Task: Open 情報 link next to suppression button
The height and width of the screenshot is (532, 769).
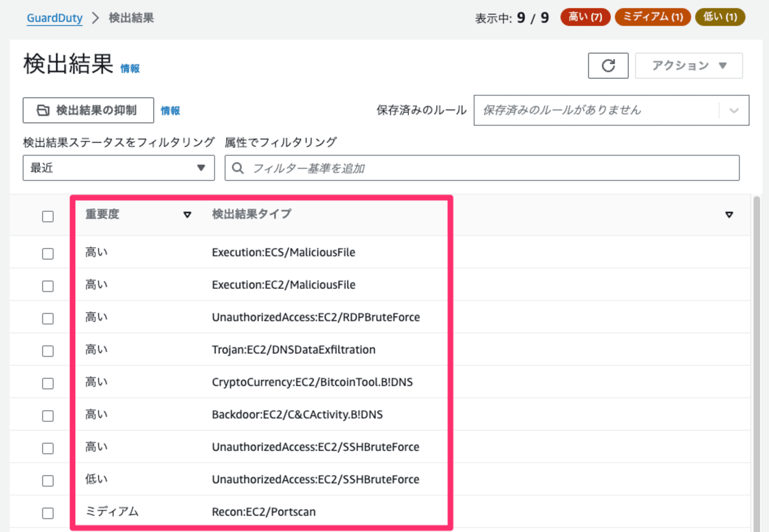Action: point(170,111)
